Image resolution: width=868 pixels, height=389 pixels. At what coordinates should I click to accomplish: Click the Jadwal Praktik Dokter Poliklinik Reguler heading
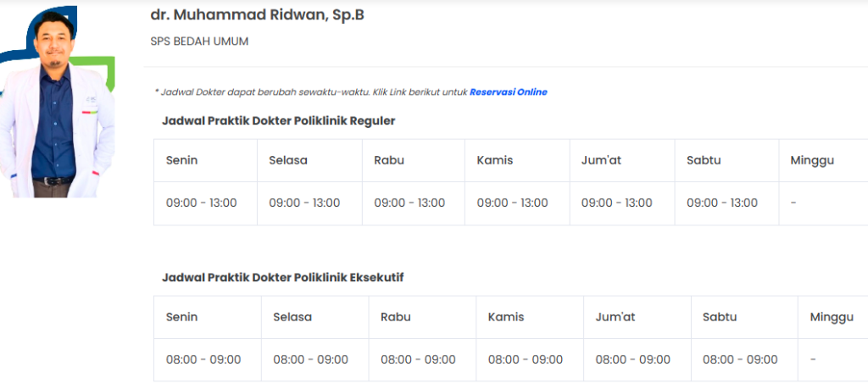(278, 121)
